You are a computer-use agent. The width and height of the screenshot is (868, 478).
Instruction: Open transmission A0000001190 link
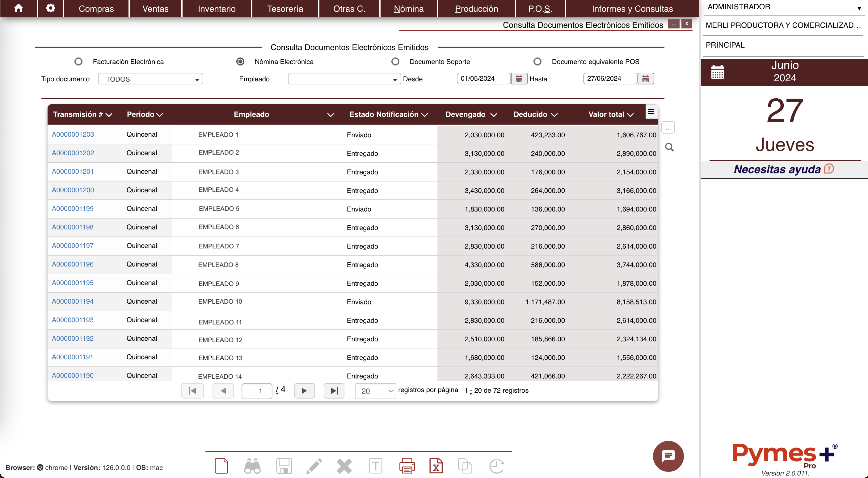pos(73,375)
